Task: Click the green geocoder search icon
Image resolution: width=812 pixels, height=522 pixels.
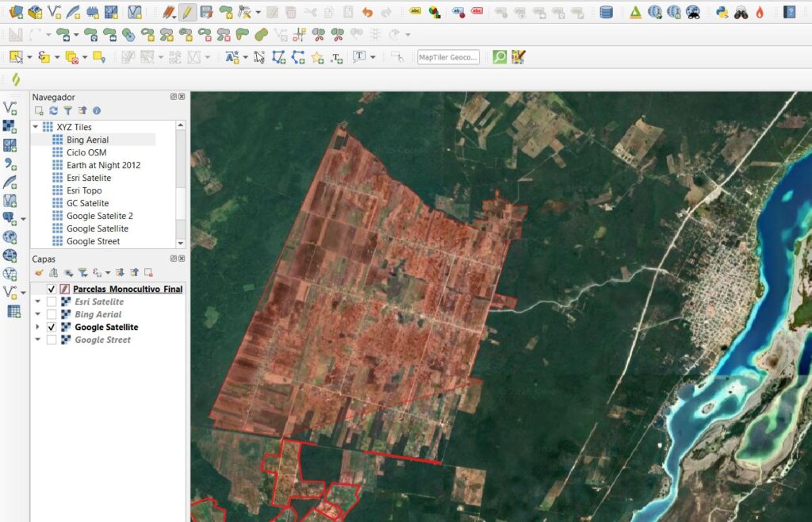Action: [x=500, y=57]
